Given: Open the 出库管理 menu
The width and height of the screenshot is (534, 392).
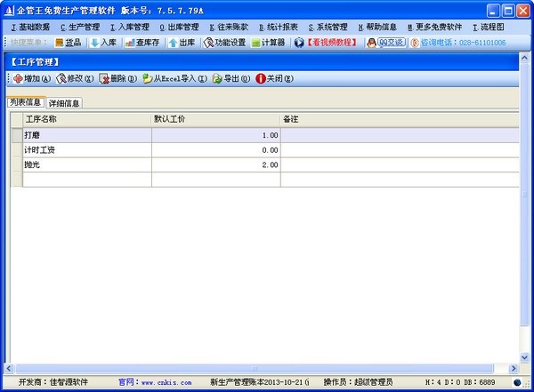Looking at the screenshot, I should pos(179,27).
